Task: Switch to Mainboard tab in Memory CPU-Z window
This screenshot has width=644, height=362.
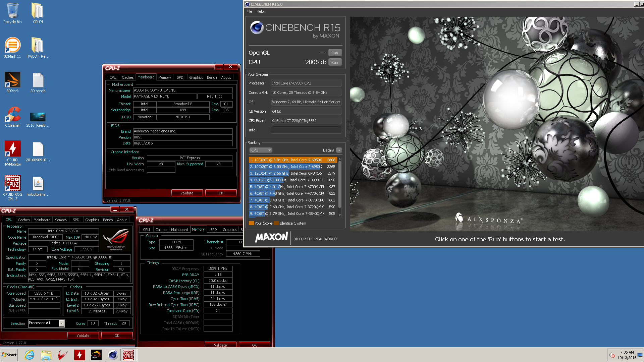Action: coord(179,230)
